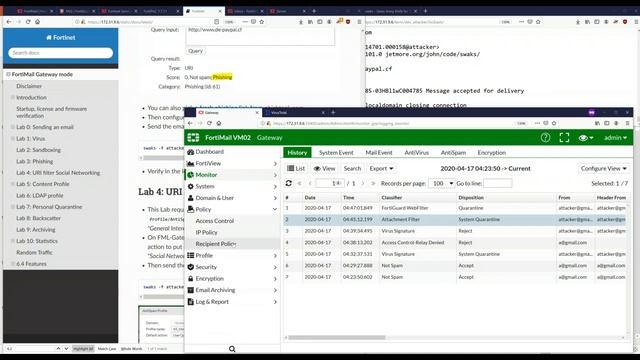
Task: Switch to the Encryption tab
Action: 491,153
